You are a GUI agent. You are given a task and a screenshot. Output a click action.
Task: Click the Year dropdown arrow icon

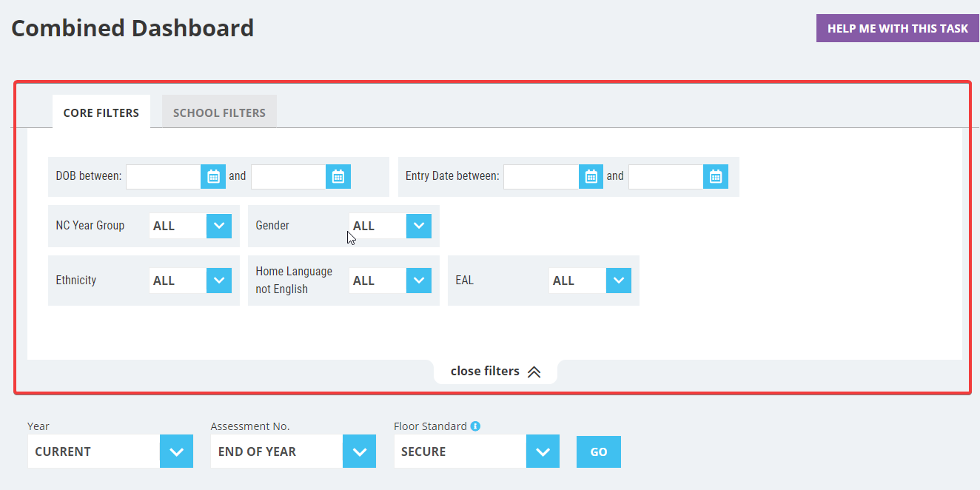tap(176, 451)
